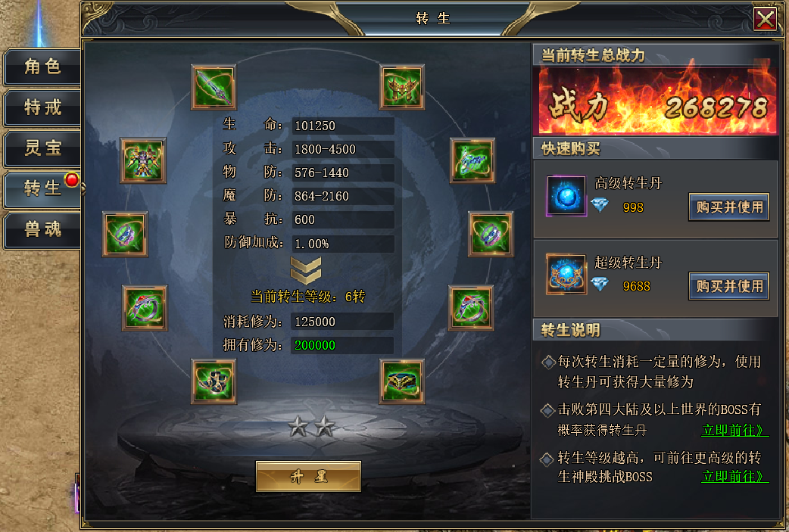789x532 pixels.
Task: Click the belt equipment slot icon
Action: 401,381
